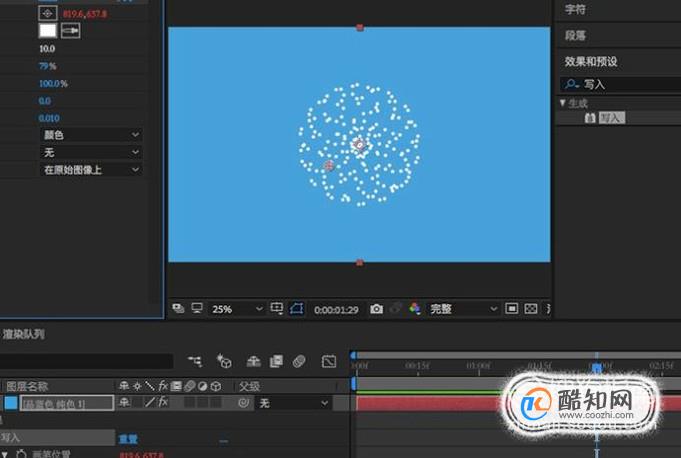Viewport: 681px width, 458px height.
Task: Open grid and guide options icon
Action: tap(277, 309)
